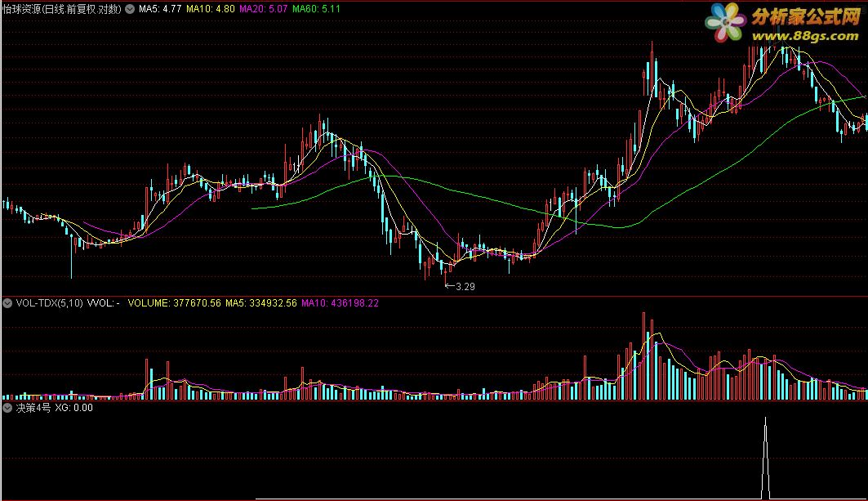Expand the 决策4号 indicator dropdown arrow
Viewport: 868px width, 501px height.
click(x=7, y=408)
